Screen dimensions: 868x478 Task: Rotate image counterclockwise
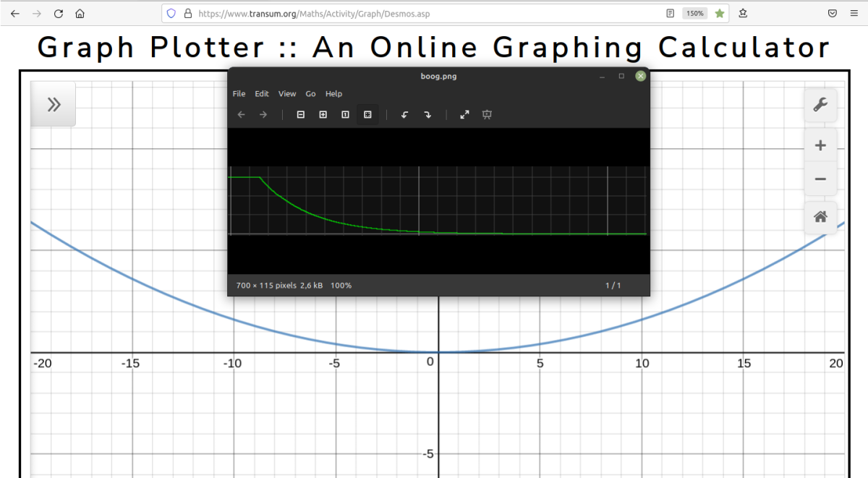point(405,114)
